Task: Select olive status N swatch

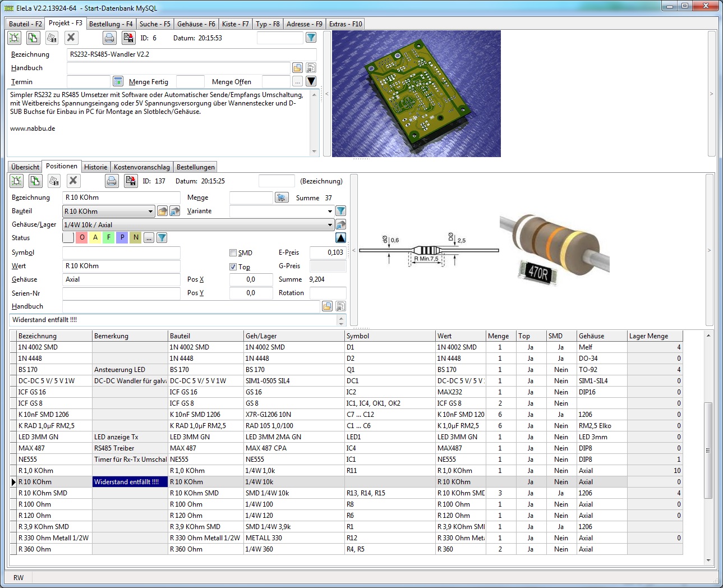Action: pos(136,238)
